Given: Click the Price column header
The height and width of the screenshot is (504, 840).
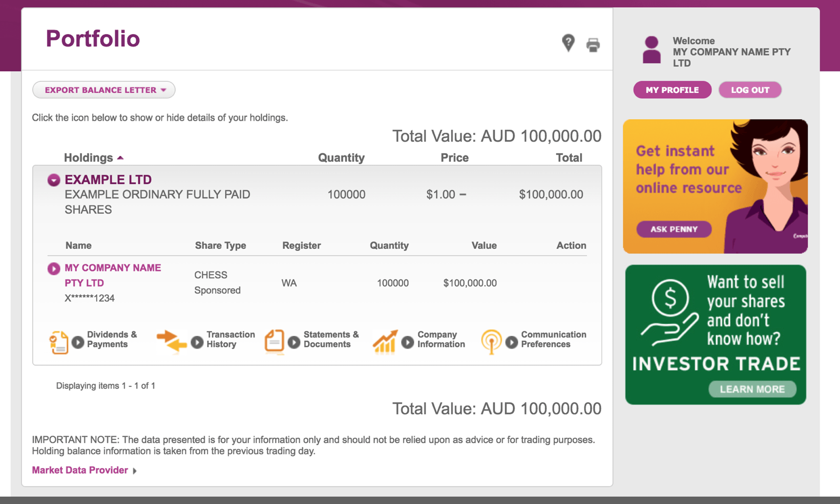Looking at the screenshot, I should (455, 157).
